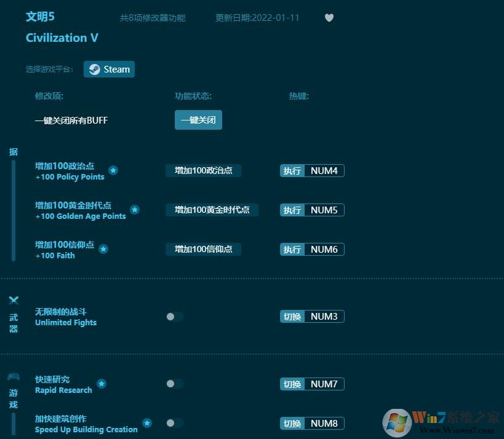
Task: Click the NUM5 hotkey field
Action: pyautogui.click(x=324, y=210)
